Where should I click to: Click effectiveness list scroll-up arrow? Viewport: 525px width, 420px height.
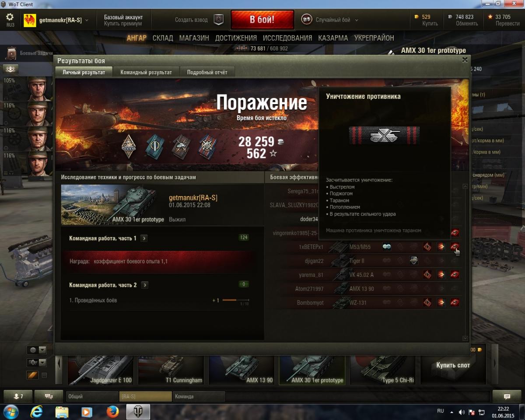tap(465, 187)
